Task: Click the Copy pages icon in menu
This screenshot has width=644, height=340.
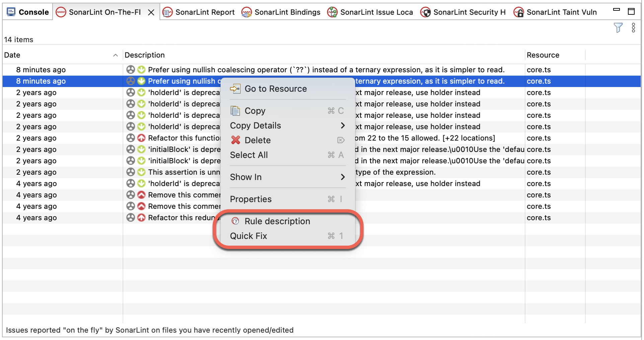Action: coord(235,111)
